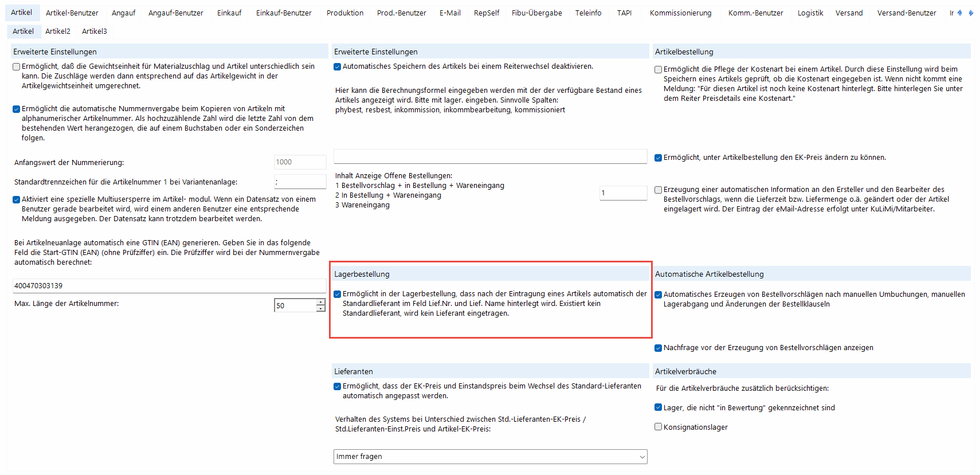Open the E-Mail tab
This screenshot has width=980, height=475.
click(450, 13)
